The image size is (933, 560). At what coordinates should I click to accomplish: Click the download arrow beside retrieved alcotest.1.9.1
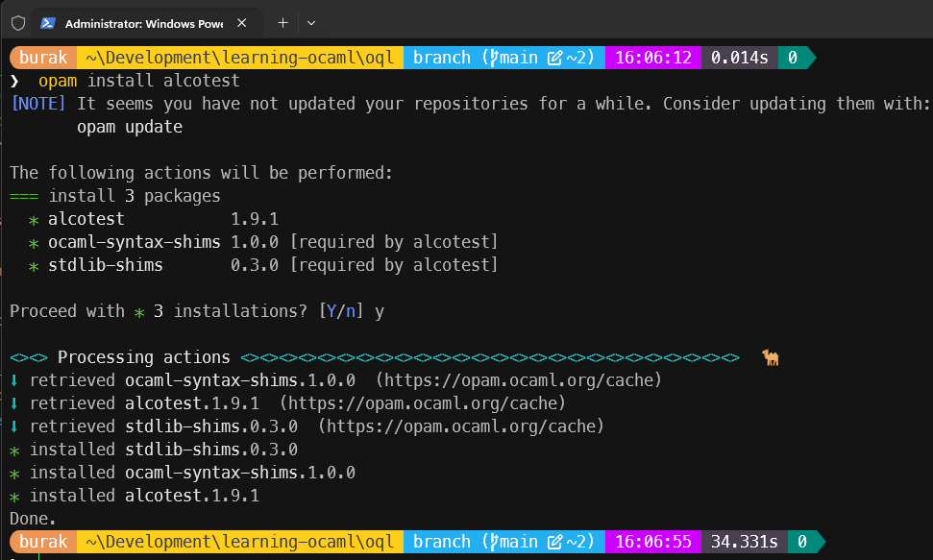[14, 403]
